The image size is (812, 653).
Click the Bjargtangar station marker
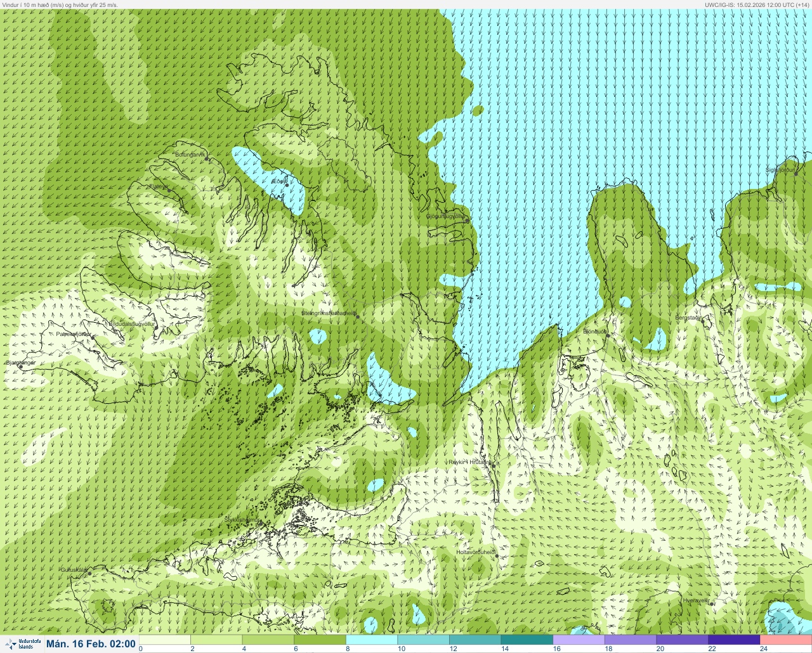(20, 366)
